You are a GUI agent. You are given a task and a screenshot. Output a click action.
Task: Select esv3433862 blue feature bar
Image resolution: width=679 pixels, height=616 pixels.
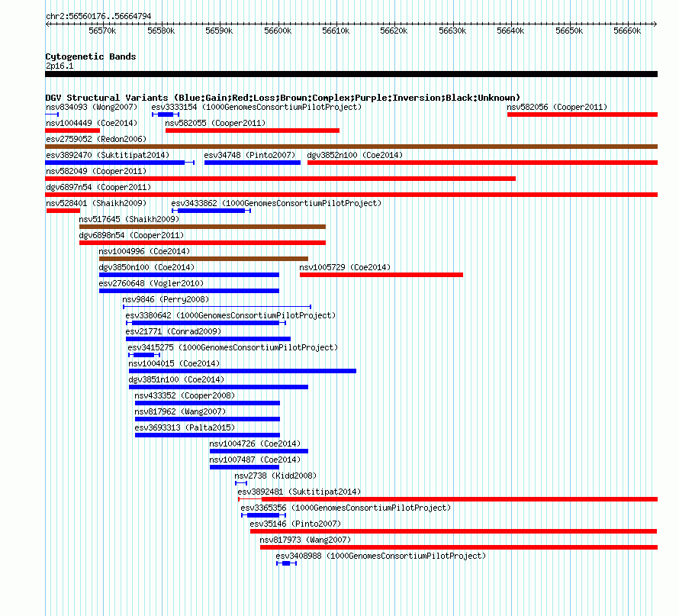(211, 211)
